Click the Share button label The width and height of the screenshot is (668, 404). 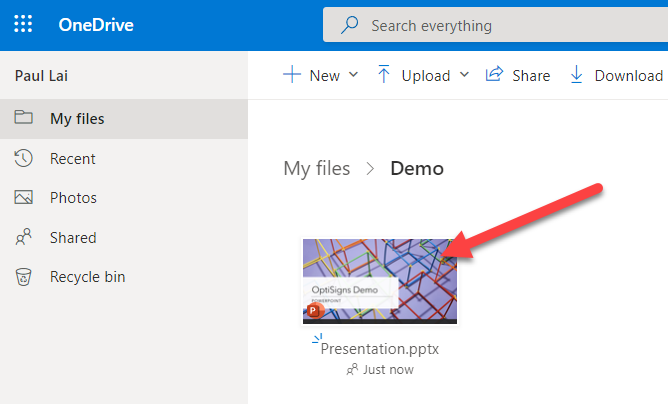tap(531, 75)
